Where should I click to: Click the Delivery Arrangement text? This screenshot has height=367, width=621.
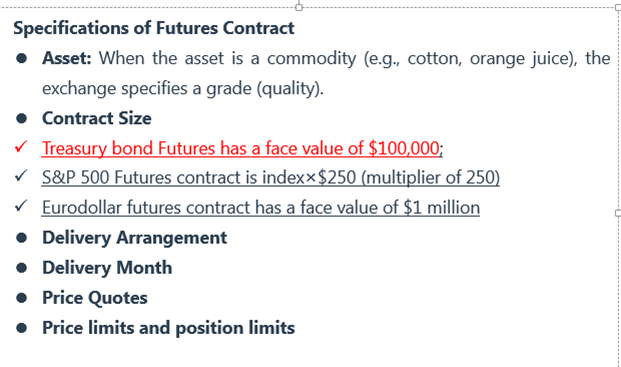(x=135, y=238)
